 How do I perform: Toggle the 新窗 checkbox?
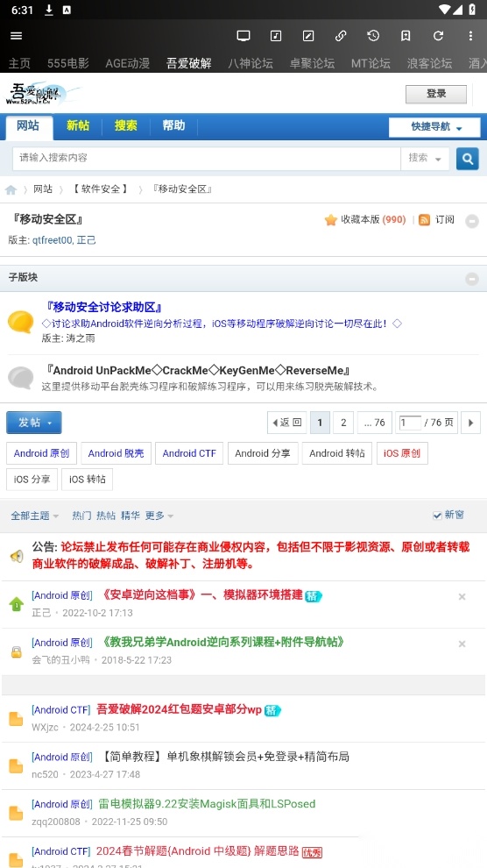pos(437,516)
